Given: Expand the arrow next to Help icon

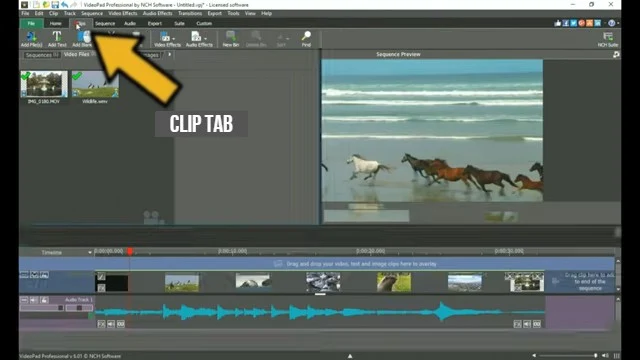Looking at the screenshot, I should point(618,23).
